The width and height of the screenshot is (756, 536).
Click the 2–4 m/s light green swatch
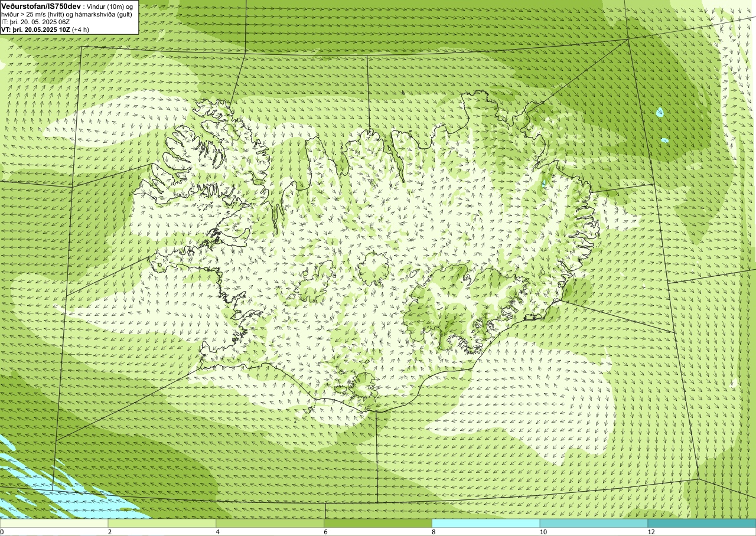[x=162, y=523]
